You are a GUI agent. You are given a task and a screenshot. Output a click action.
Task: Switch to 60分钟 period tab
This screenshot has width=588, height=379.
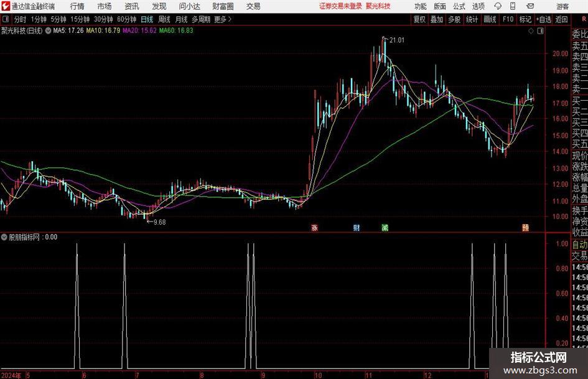click(126, 19)
